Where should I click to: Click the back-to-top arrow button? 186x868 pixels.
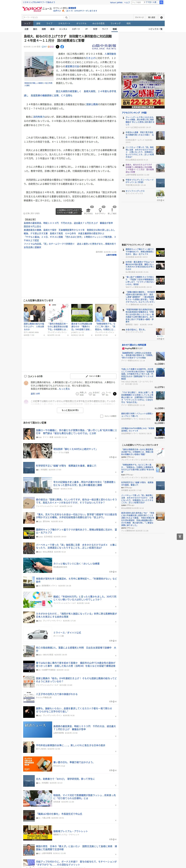pos(180,536)
